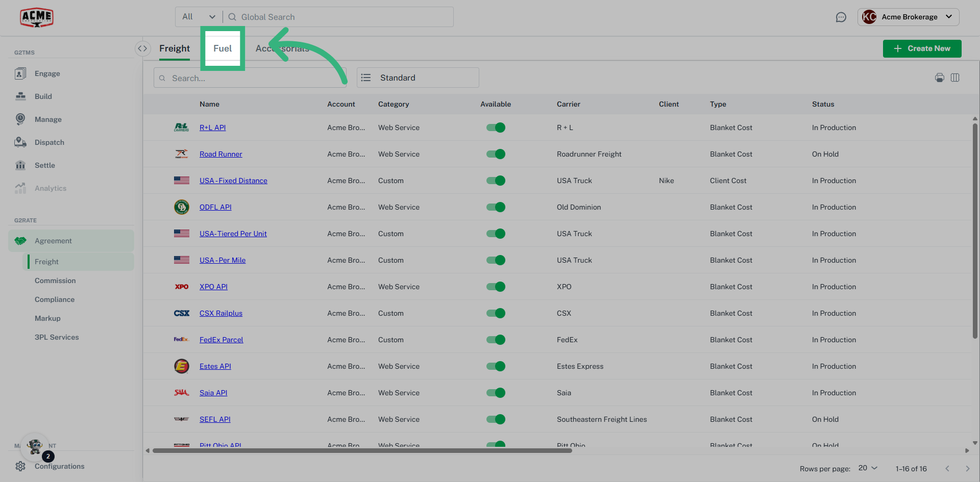Image resolution: width=980 pixels, height=482 pixels.
Task: Expand the Acme Brokerage account menu
Action: point(908,17)
